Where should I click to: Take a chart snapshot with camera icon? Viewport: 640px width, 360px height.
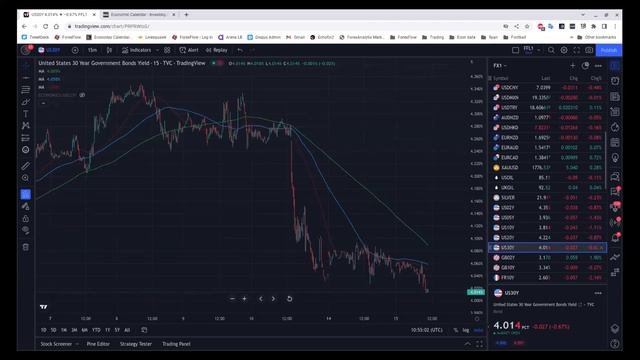tap(589, 50)
